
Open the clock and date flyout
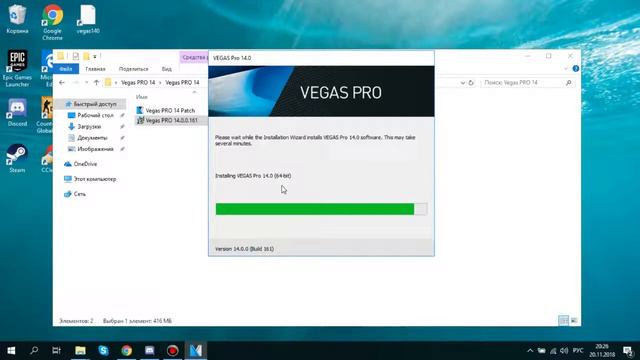pos(602,351)
